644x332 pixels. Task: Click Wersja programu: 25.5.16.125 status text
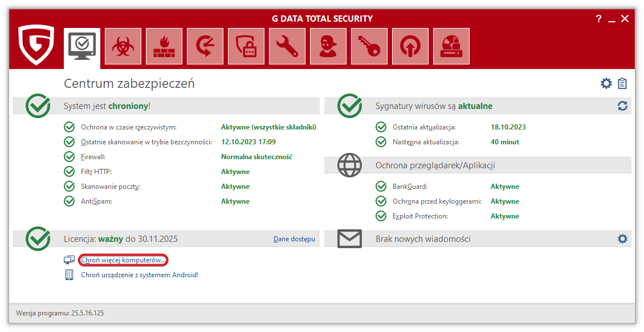pyautogui.click(x=60, y=313)
